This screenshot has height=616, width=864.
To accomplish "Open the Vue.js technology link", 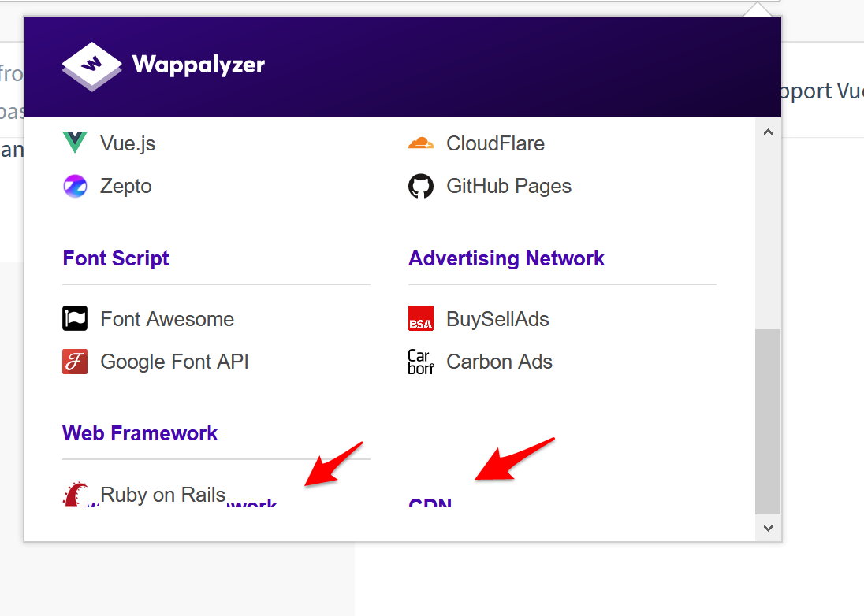I will point(128,143).
